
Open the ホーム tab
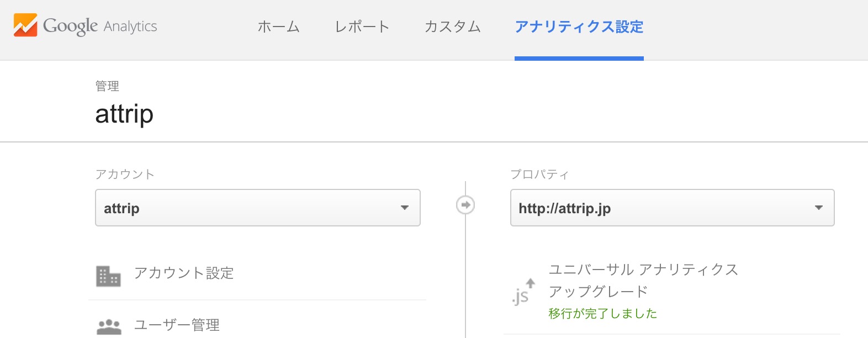coord(279,27)
